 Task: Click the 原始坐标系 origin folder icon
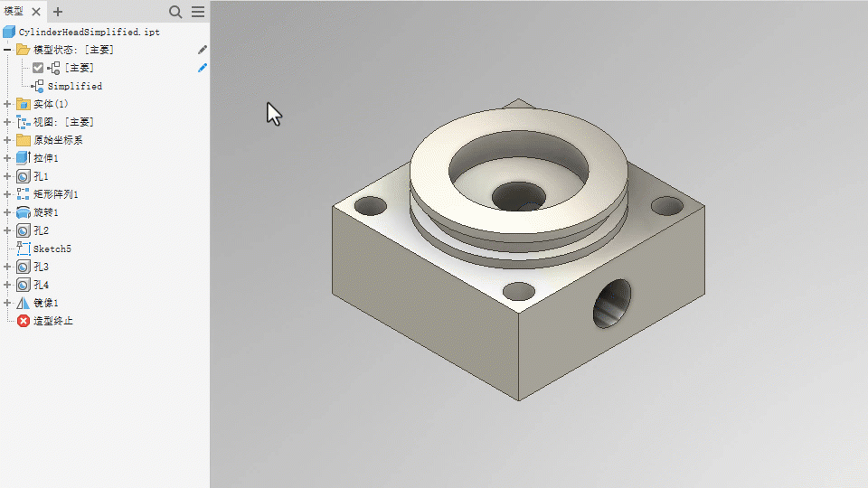click(23, 140)
